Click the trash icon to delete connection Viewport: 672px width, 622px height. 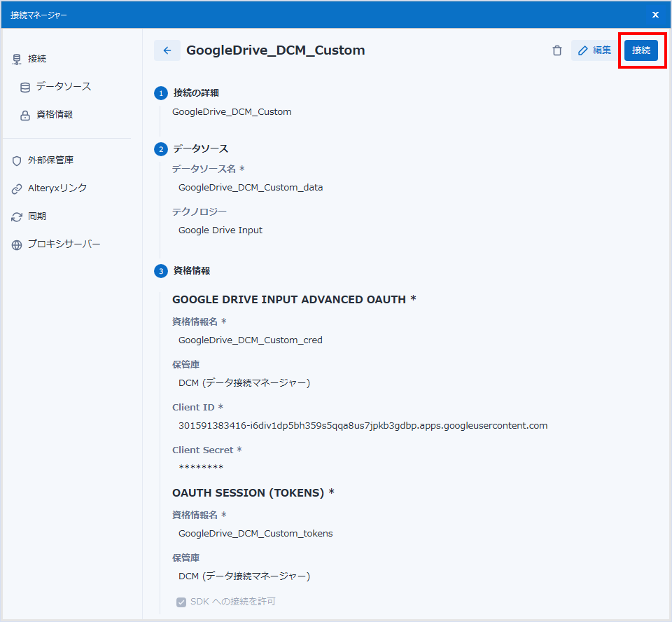557,50
